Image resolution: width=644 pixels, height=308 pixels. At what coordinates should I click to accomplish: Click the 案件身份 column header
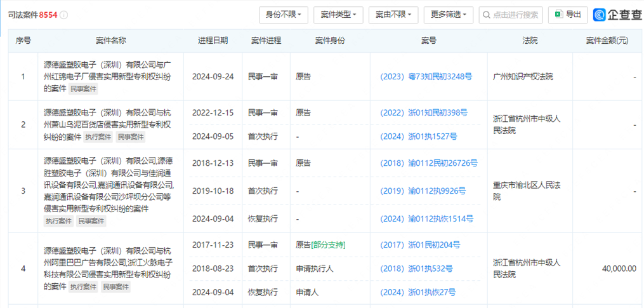(330, 41)
